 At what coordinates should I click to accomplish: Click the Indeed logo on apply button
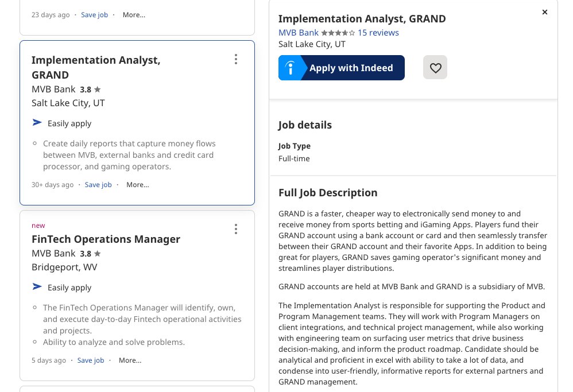pos(291,68)
